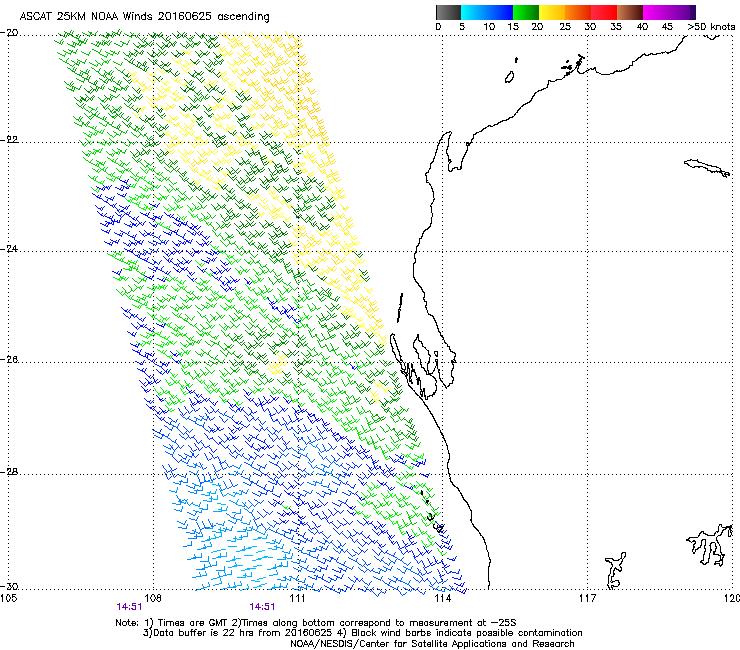Click the cyan-to-blue 5-15 knots color segment

point(487,12)
